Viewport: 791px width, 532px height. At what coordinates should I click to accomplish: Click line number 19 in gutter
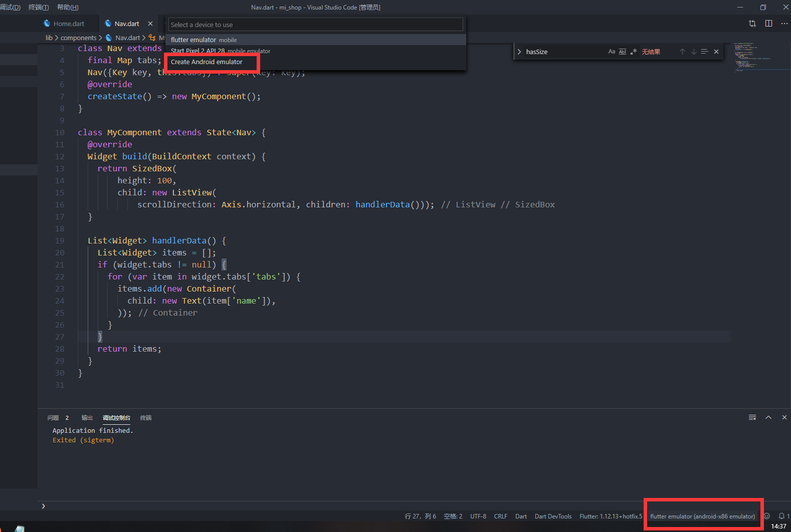coord(60,240)
